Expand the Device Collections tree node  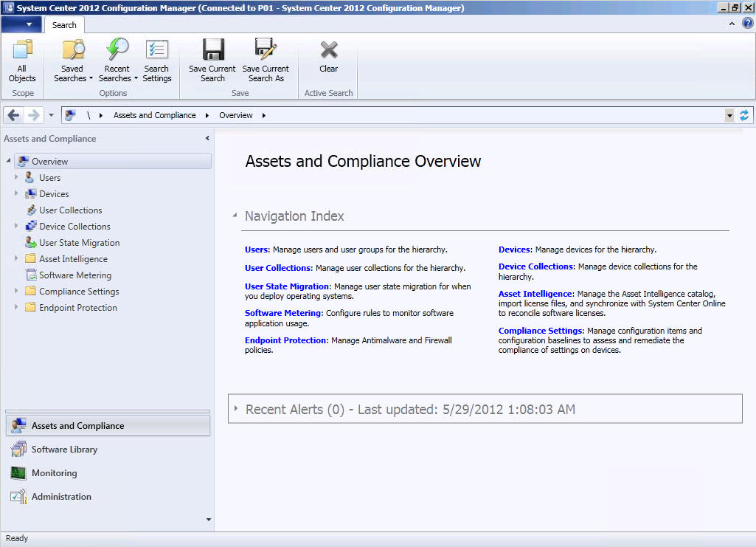tap(16, 226)
